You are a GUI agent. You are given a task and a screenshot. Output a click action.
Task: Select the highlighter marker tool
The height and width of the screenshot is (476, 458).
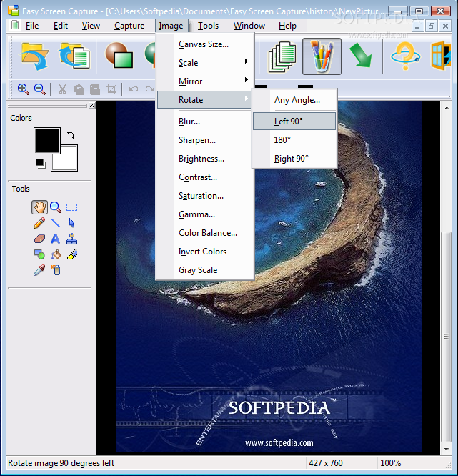[72, 254]
